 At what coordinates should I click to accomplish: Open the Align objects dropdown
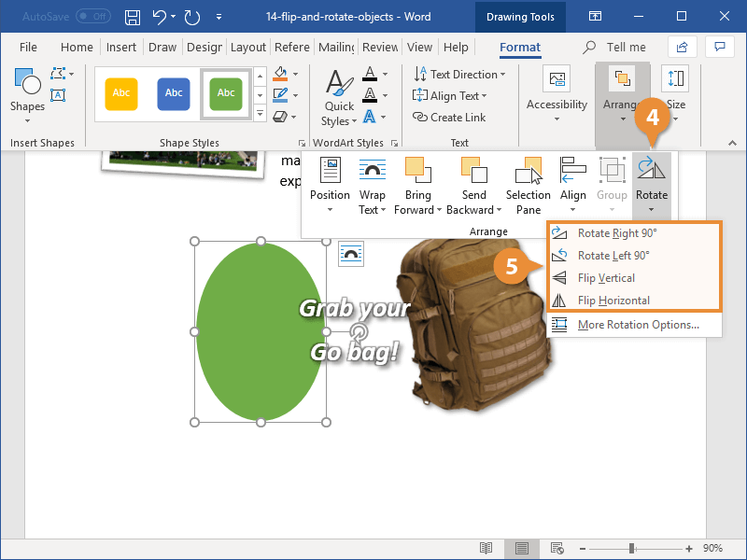pos(573,186)
